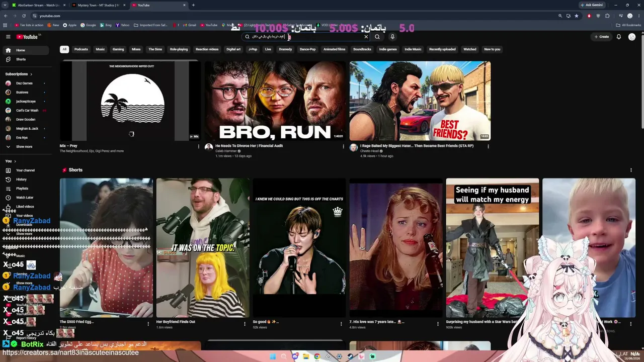Open History in the sidebar
Viewport: 644px width, 362px height.
26,179
